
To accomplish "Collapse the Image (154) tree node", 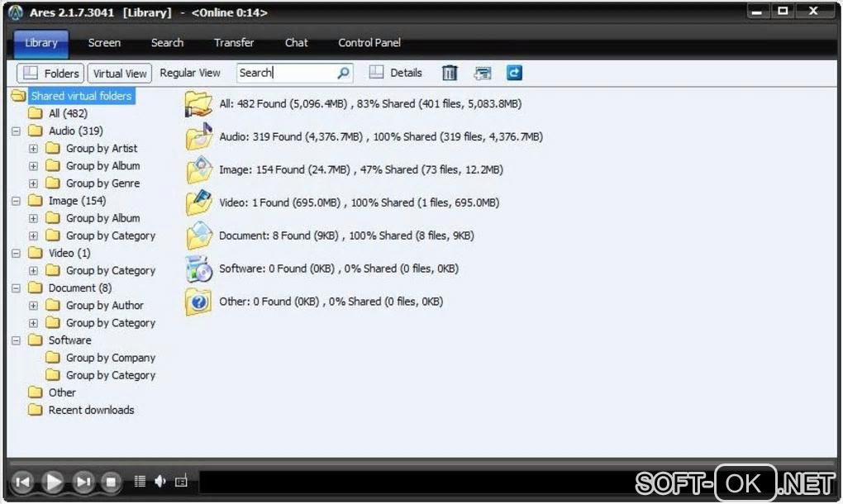I will (x=17, y=201).
